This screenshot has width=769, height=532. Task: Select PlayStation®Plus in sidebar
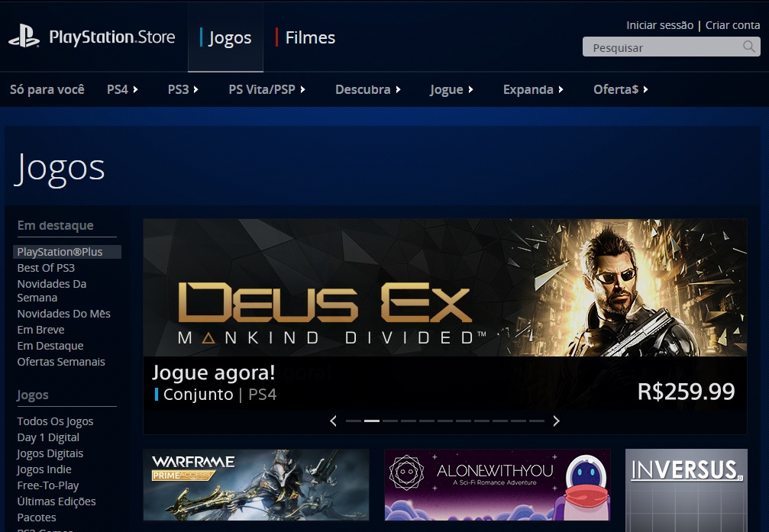pyautogui.click(x=67, y=252)
